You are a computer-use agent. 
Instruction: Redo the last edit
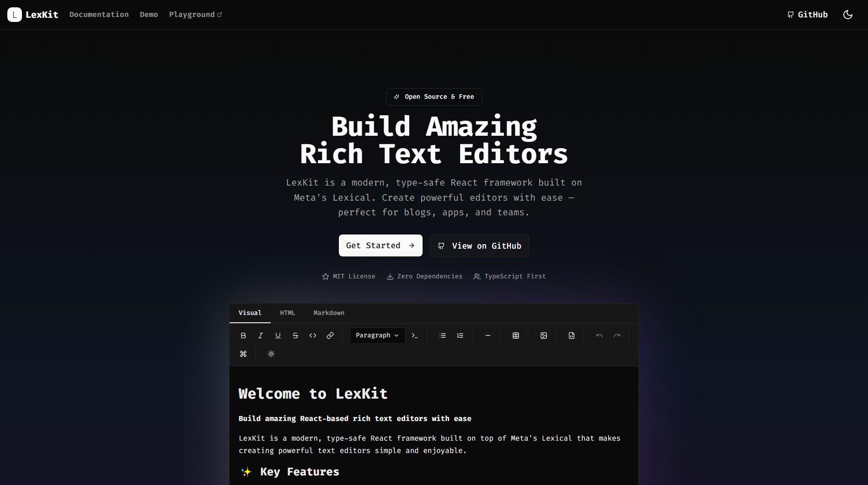coord(617,336)
